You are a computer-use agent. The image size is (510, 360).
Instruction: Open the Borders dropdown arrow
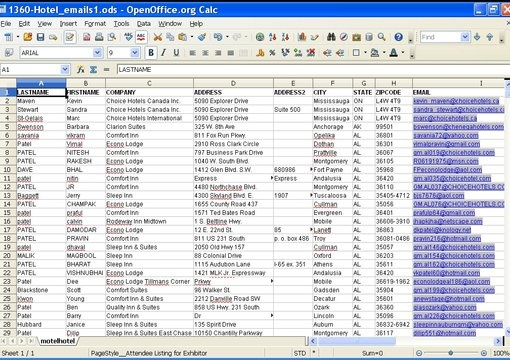pos(365,53)
